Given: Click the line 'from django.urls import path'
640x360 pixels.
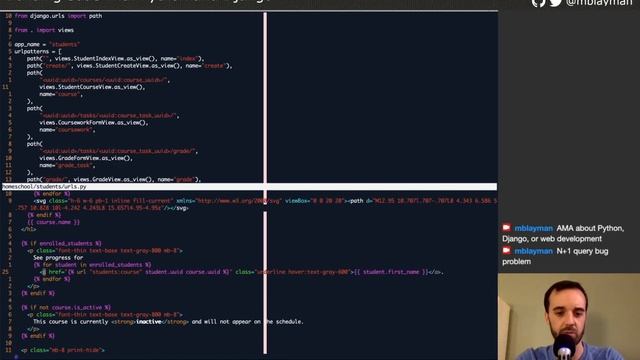Looking at the screenshot, I should tap(58, 16).
